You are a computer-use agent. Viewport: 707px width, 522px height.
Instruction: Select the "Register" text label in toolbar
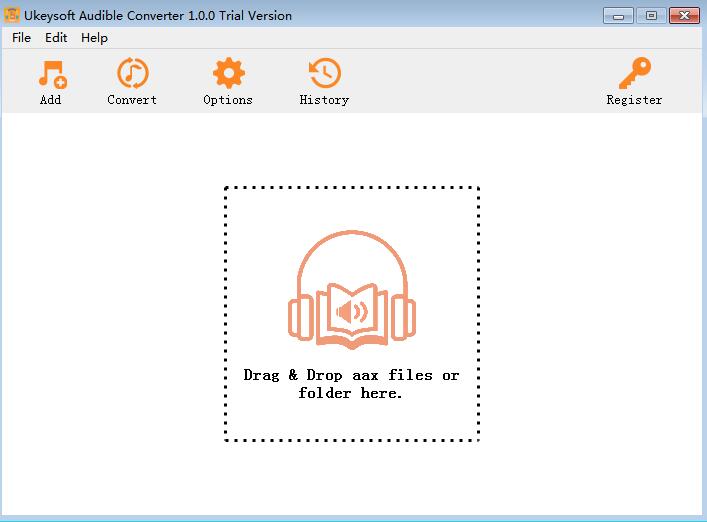point(634,100)
